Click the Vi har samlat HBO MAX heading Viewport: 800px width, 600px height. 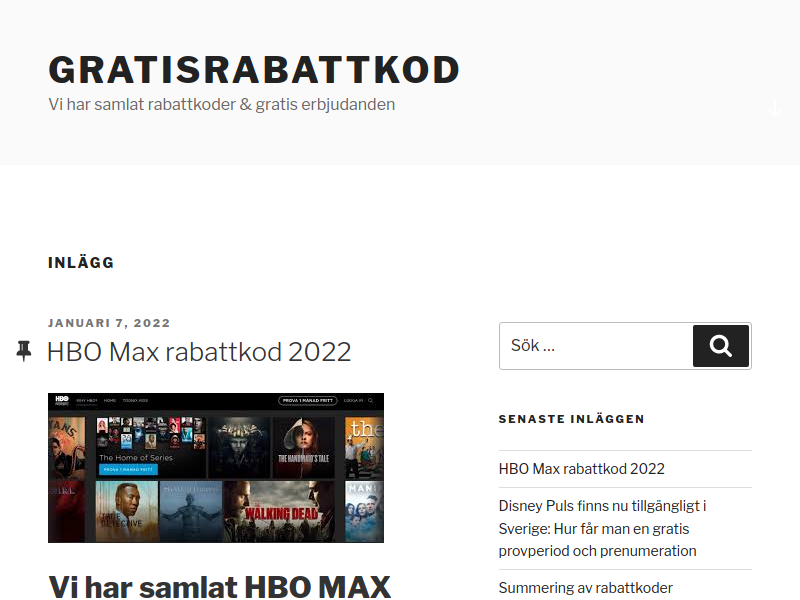point(219,586)
